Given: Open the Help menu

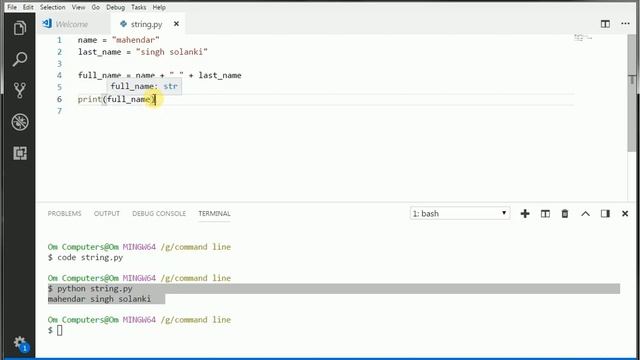Looking at the screenshot, I should [159, 7].
